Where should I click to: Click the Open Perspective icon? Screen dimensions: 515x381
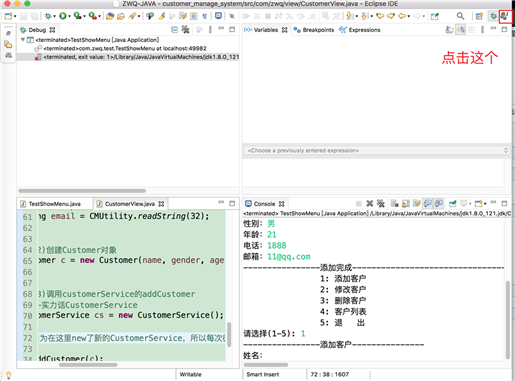point(479,16)
